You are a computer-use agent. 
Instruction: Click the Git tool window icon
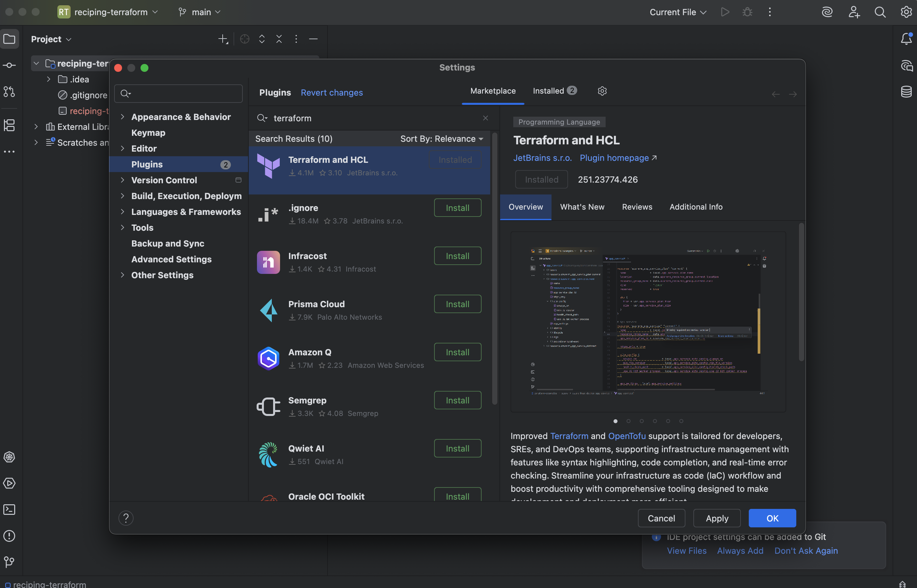[9, 562]
